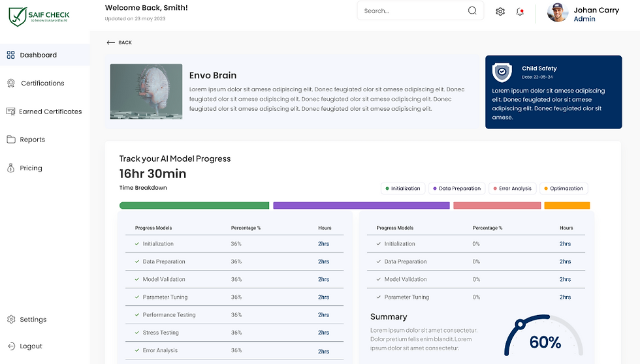Click checkmark beside right table Initialization row
This screenshot has width=640, height=364.
[379, 244]
